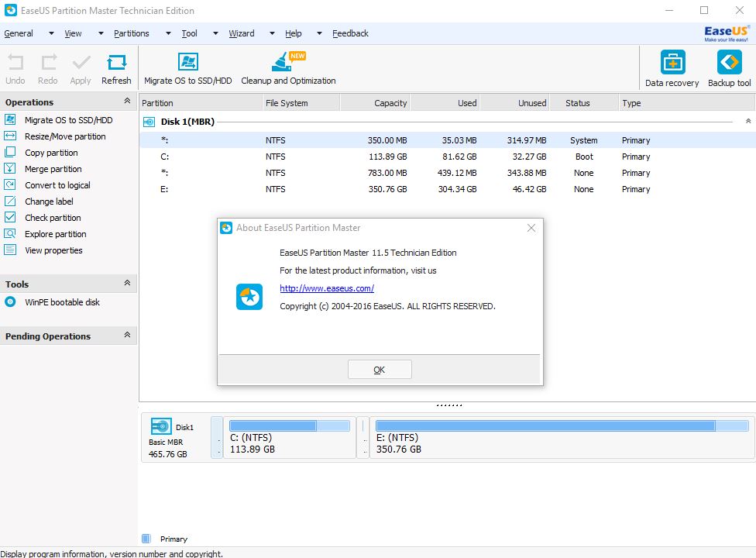Image resolution: width=756 pixels, height=558 pixels.
Task: Open the Wizard menu dropdown arrow
Action: point(272,33)
